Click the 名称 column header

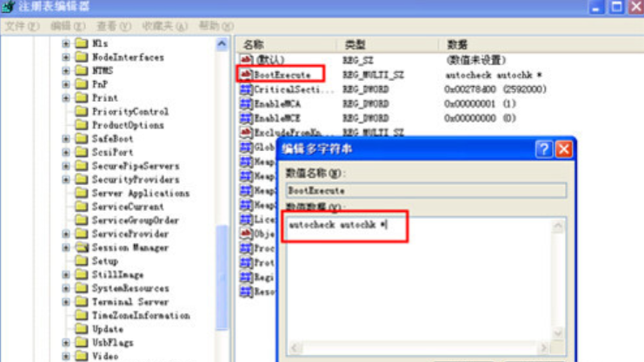pos(254,43)
